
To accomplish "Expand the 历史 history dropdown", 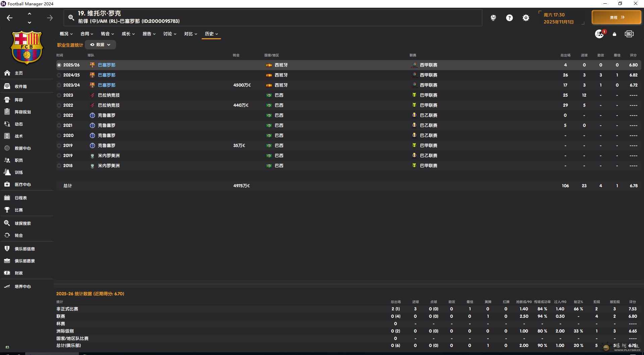I will (211, 34).
